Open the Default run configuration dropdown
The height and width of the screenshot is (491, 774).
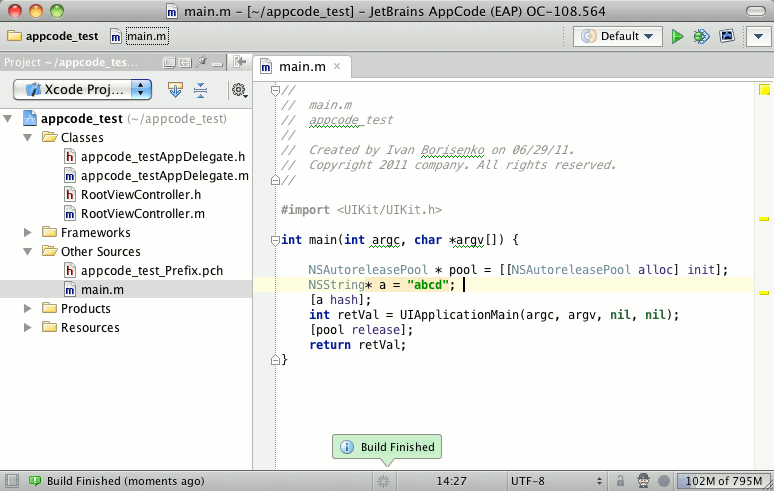618,37
